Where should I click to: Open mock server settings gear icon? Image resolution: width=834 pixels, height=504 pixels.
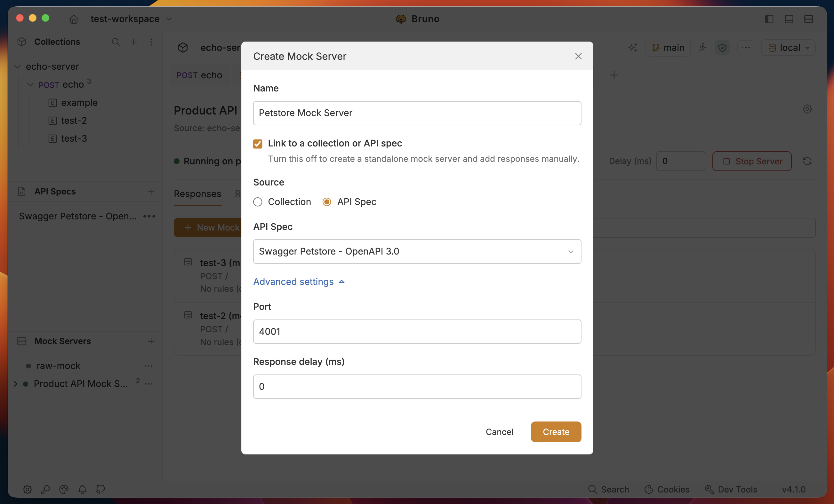pyautogui.click(x=807, y=109)
